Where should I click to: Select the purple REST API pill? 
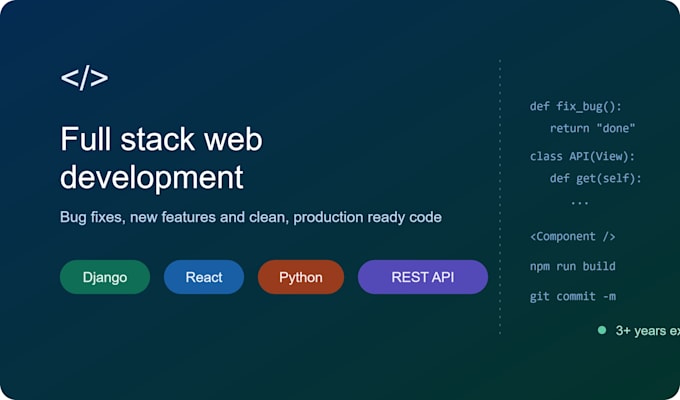[423, 277]
